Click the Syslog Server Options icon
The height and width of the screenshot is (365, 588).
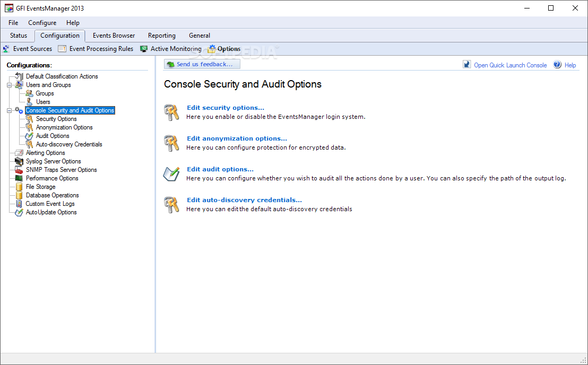[x=19, y=161]
